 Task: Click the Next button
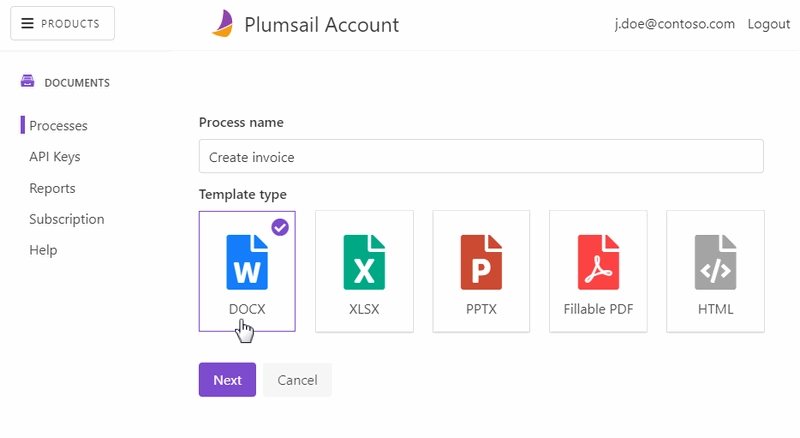227,380
